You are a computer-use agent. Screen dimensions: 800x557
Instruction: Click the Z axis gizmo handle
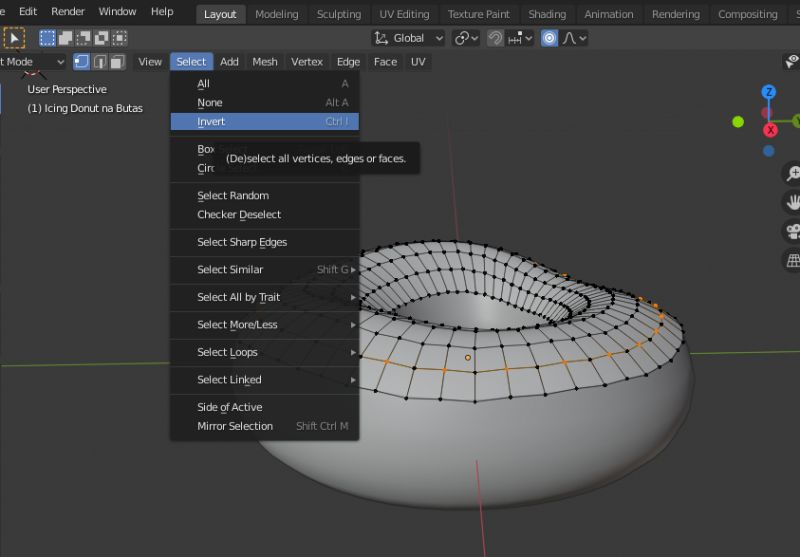769,92
